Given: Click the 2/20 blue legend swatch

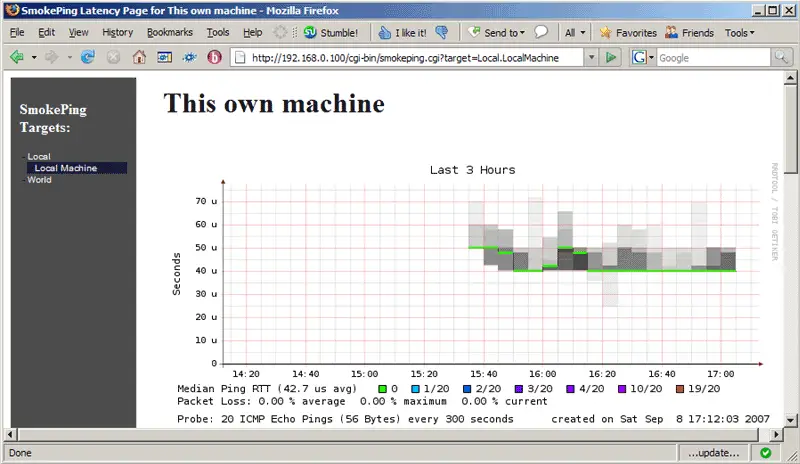Looking at the screenshot, I should point(467,389).
